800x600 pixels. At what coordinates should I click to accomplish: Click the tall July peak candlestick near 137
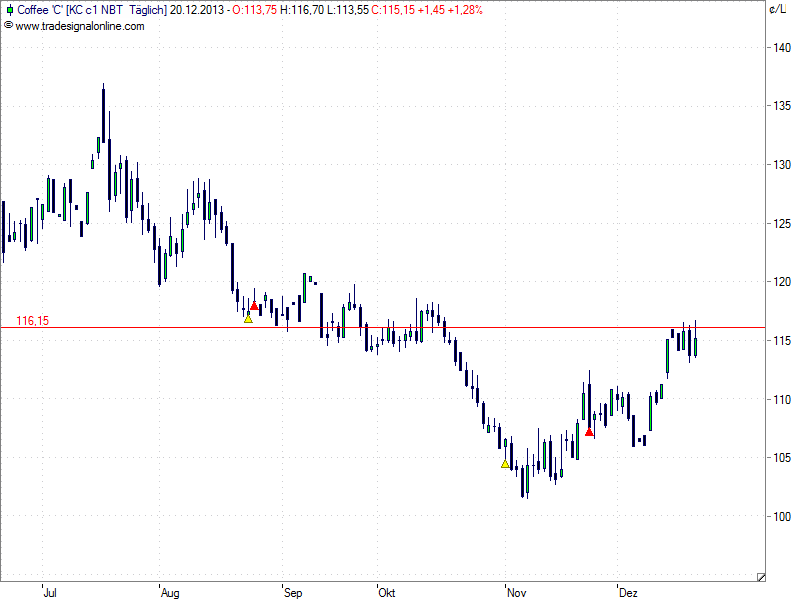104,115
